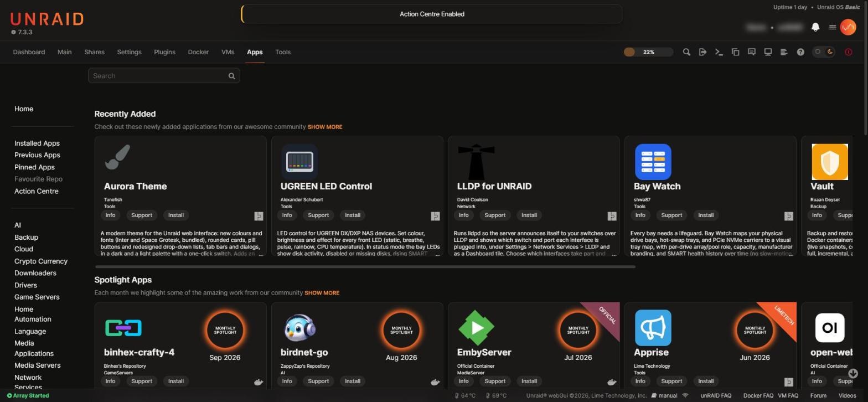Open the toolbar search magnifier
Screen dimensions: 868x402
coord(686,52)
